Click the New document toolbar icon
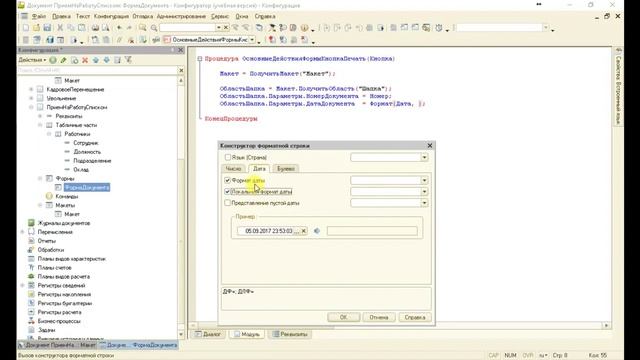 pos(26,28)
